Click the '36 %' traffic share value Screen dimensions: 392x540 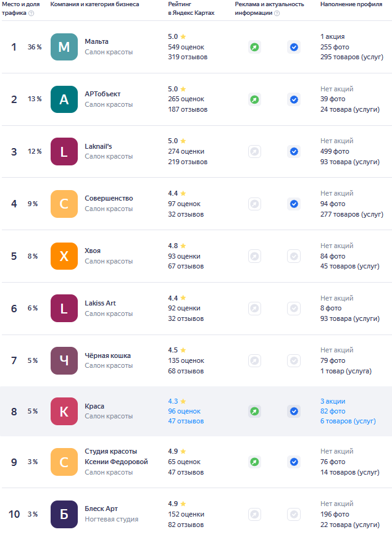coord(35,47)
